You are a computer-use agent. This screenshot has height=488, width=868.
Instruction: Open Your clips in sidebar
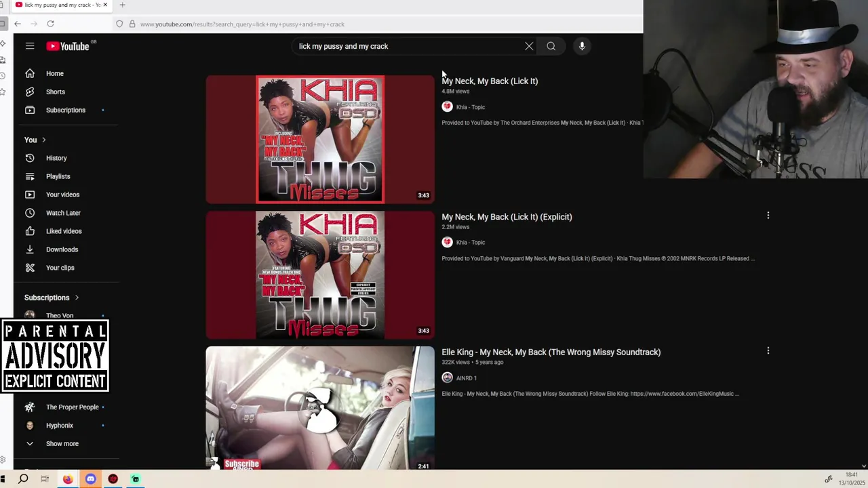(60, 268)
